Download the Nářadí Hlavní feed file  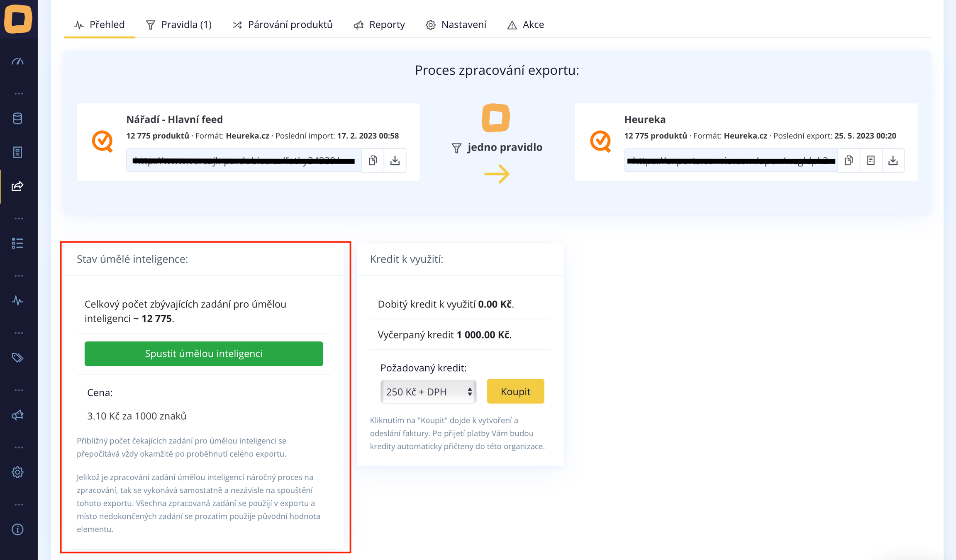pos(395,161)
